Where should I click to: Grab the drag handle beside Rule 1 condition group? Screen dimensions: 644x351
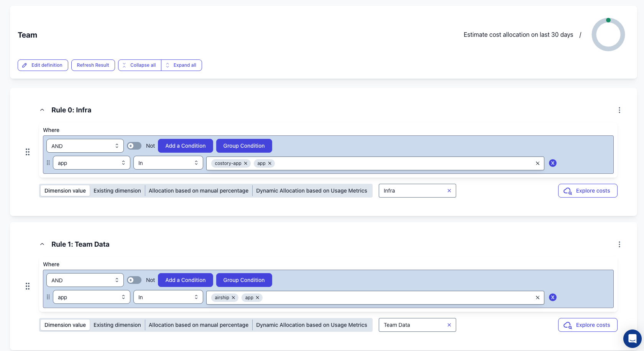28,286
